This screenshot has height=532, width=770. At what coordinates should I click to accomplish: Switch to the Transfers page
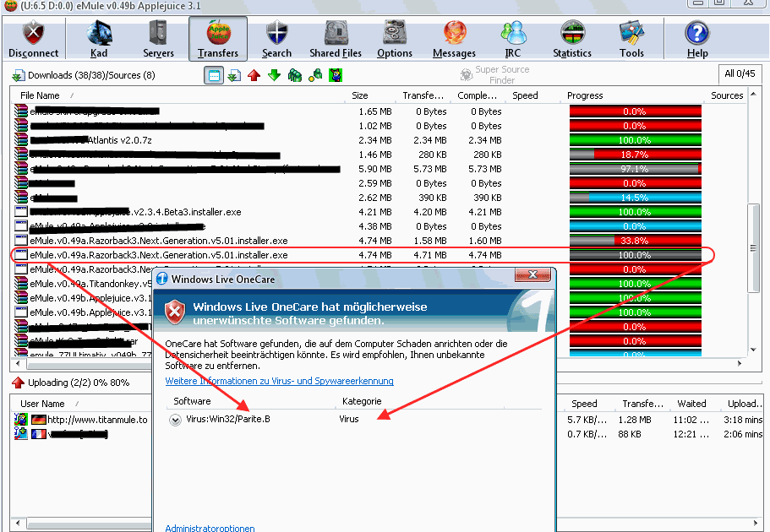[x=217, y=39]
